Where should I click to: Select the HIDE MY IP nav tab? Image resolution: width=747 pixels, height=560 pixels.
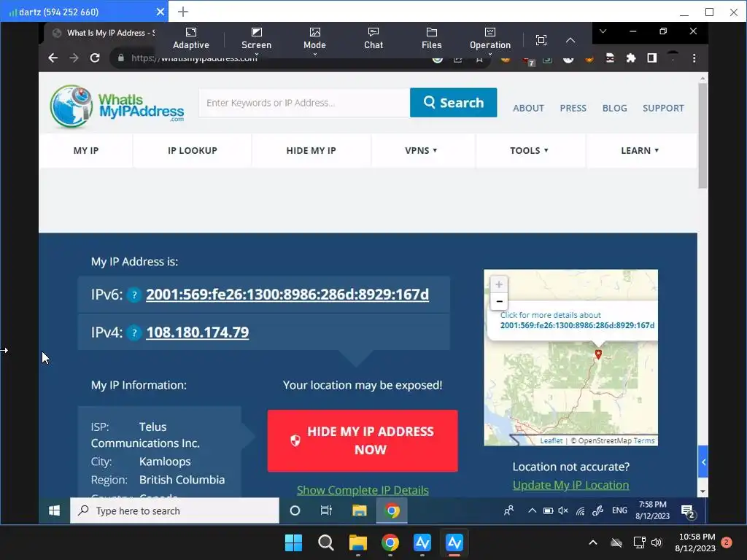click(x=311, y=150)
